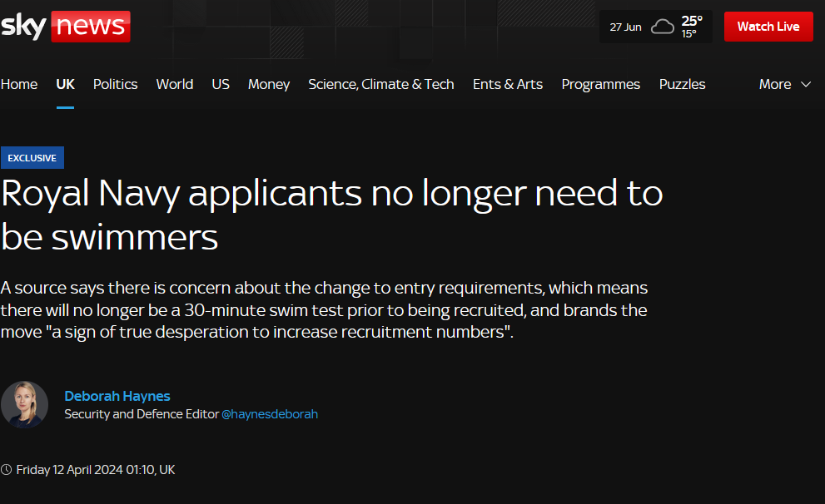This screenshot has width=825, height=504.
Task: Click the Sky News logo
Action: pyautogui.click(x=65, y=26)
